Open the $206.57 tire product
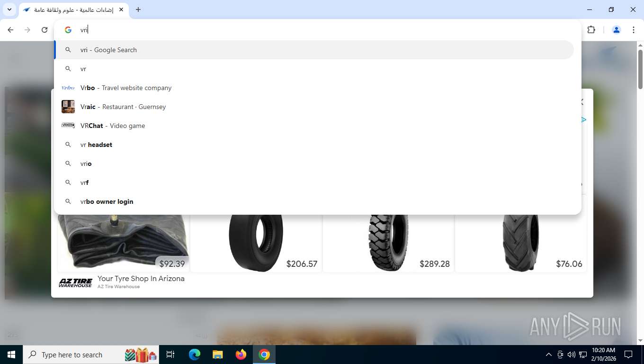This screenshot has width=644, height=364. point(256,242)
